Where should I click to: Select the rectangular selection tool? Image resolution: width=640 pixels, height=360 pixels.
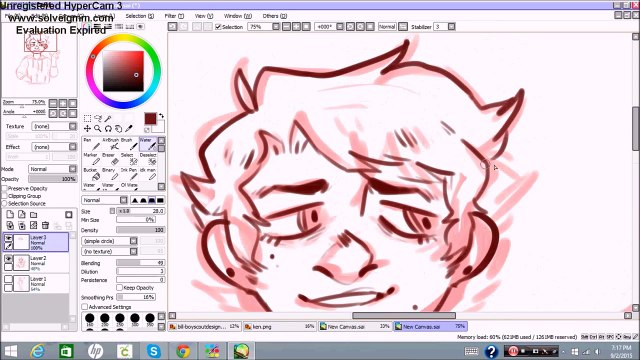pyautogui.click(x=87, y=118)
